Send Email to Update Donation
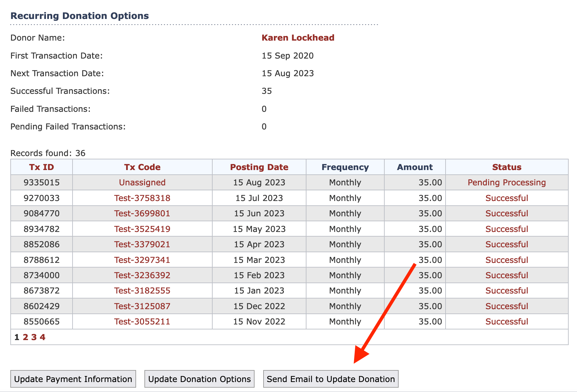This screenshot has width=577, height=392. point(331,379)
